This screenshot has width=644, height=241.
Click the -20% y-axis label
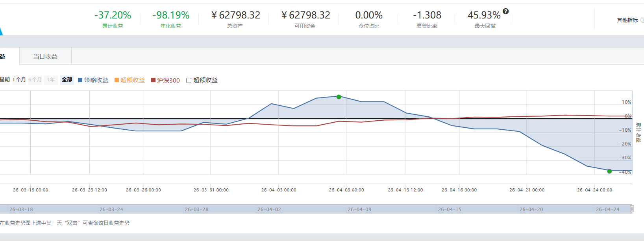pos(625,144)
